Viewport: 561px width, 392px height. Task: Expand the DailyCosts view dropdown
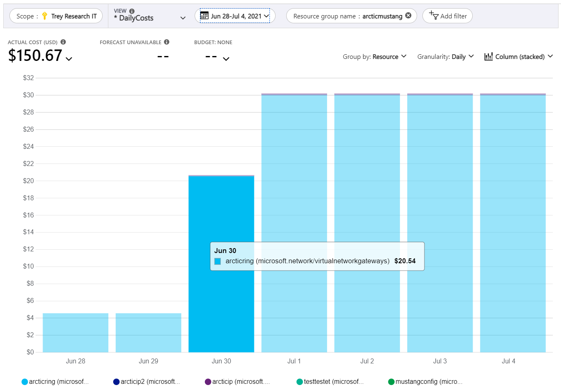pos(183,18)
